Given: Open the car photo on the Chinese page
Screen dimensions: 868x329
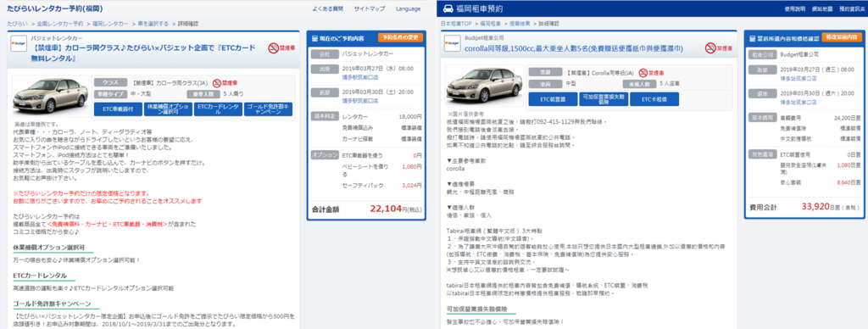Looking at the screenshot, I should coord(484,86).
